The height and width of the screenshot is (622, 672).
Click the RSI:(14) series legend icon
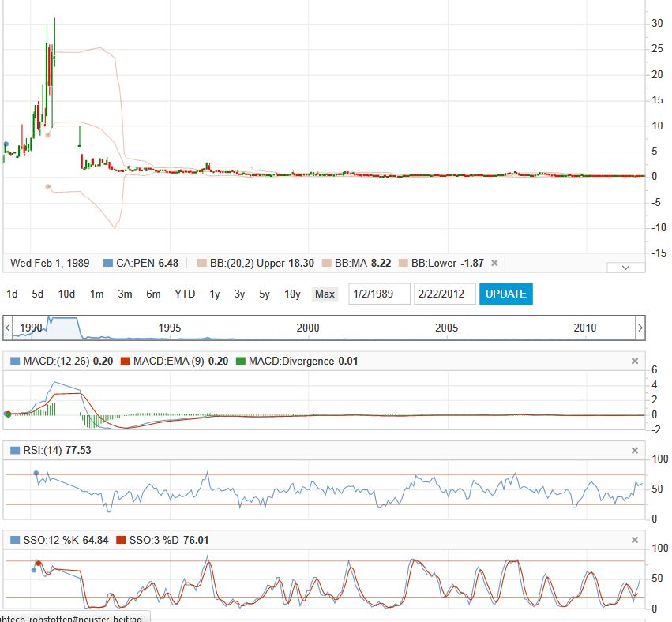tap(14, 452)
